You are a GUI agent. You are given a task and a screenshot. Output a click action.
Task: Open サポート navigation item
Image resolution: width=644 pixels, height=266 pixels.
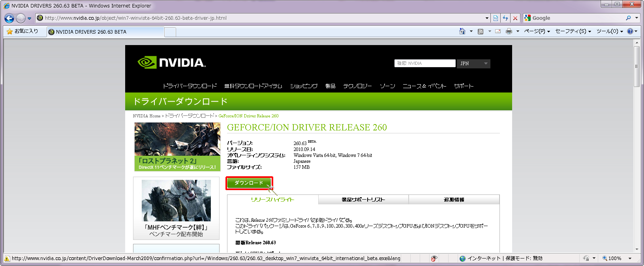tap(464, 86)
